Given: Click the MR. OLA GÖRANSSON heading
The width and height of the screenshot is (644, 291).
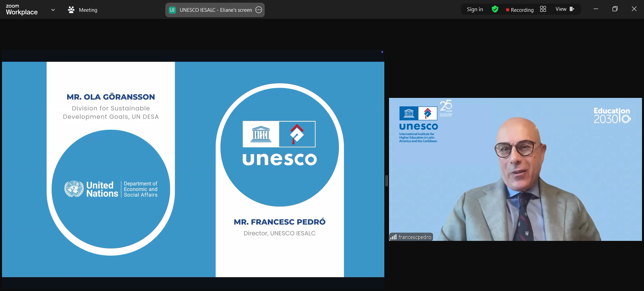Looking at the screenshot, I should tap(111, 97).
